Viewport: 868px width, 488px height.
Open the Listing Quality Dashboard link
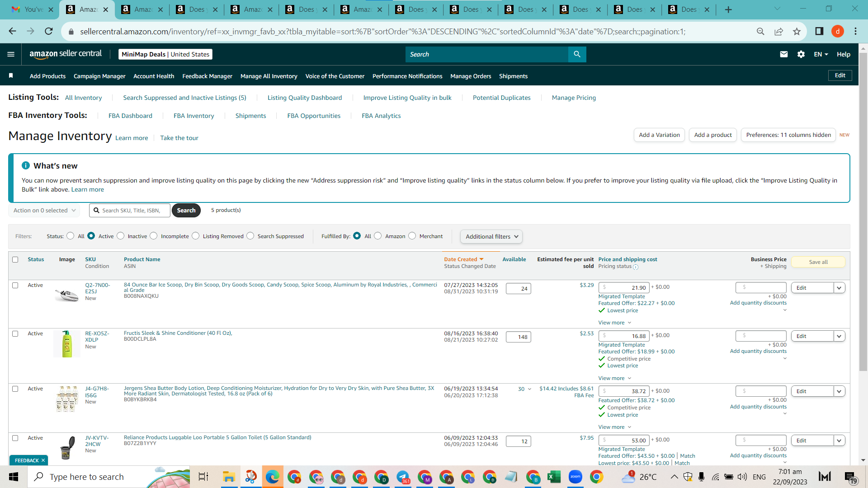[305, 98]
